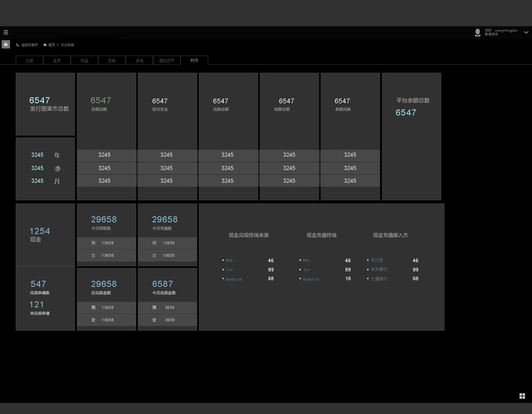Click the 6547 above 实付支出
532x414 pixels.
point(160,101)
